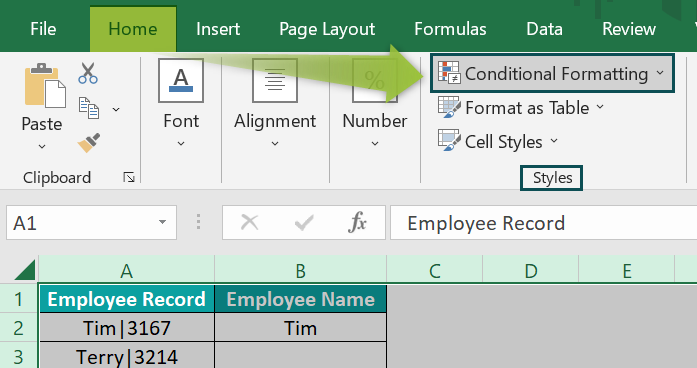Click the Enter checkmark in formula bar
Viewport: 697px width, 368px height.
point(304,222)
